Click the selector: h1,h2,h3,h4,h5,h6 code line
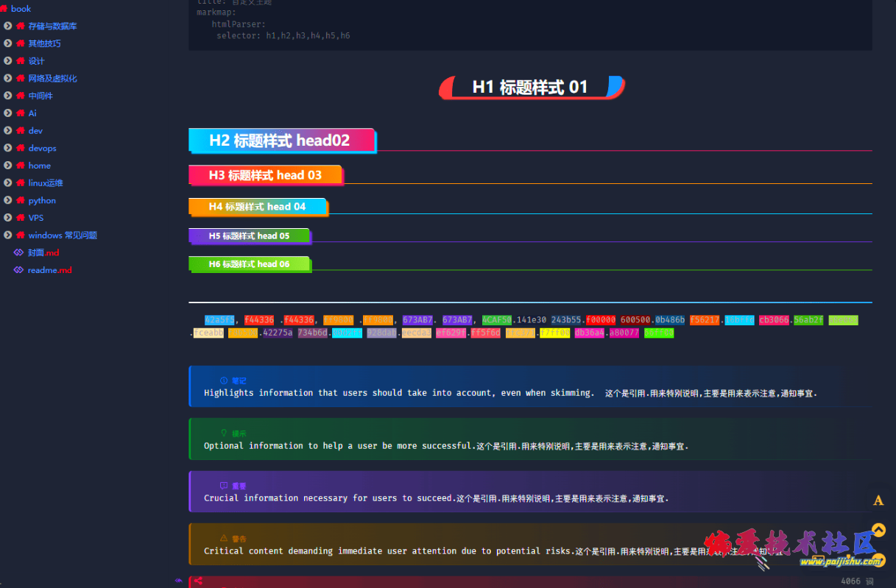This screenshot has height=588, width=896. pos(283,35)
